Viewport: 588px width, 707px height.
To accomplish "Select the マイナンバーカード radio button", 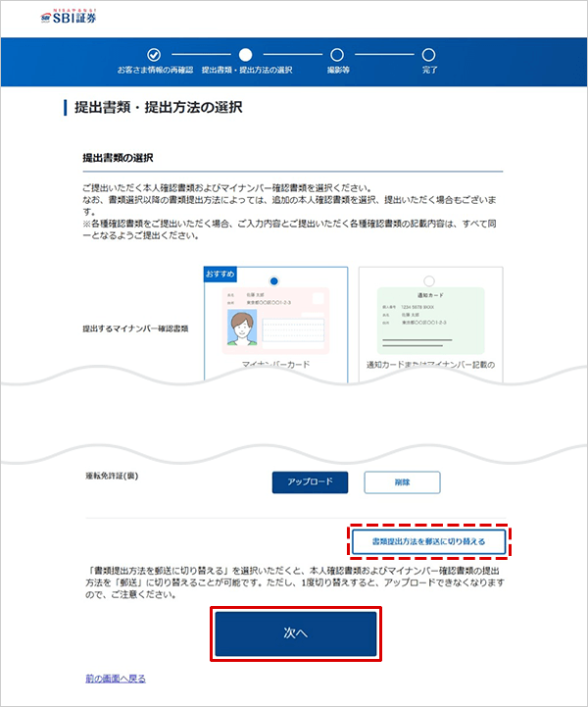I will (273, 280).
